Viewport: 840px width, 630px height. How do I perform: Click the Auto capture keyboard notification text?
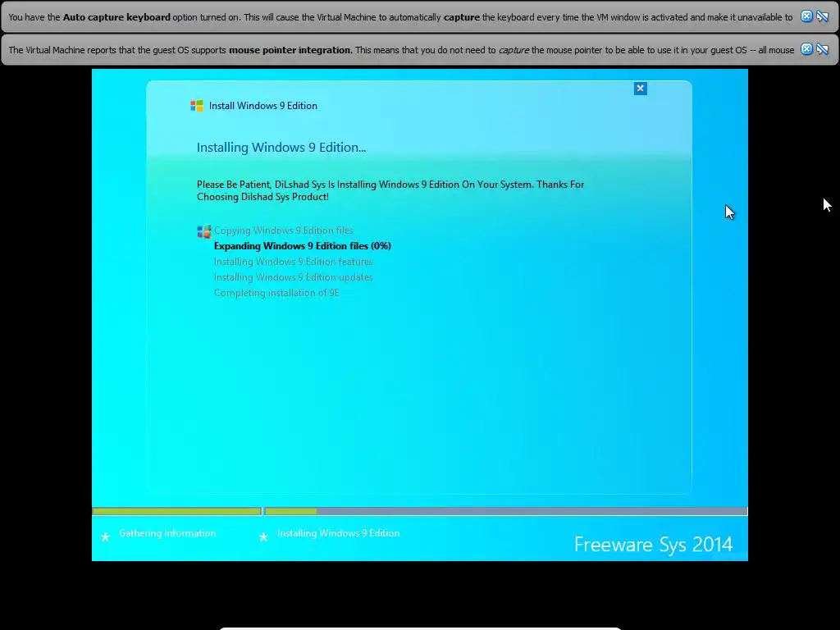click(400, 17)
